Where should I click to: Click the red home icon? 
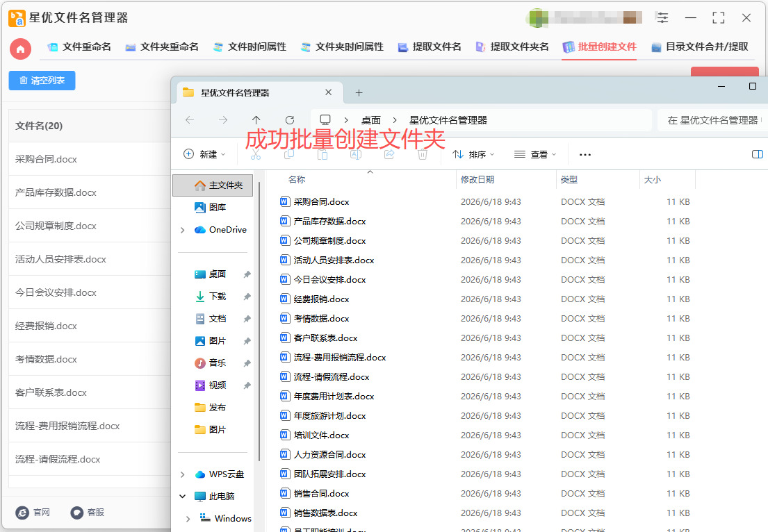(21, 49)
